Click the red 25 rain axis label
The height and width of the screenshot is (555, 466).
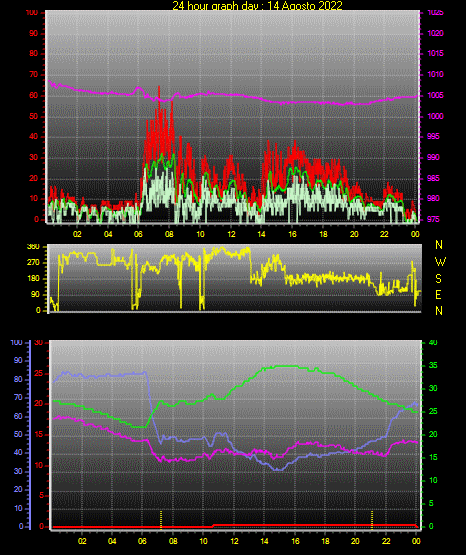pyautogui.click(x=39, y=373)
